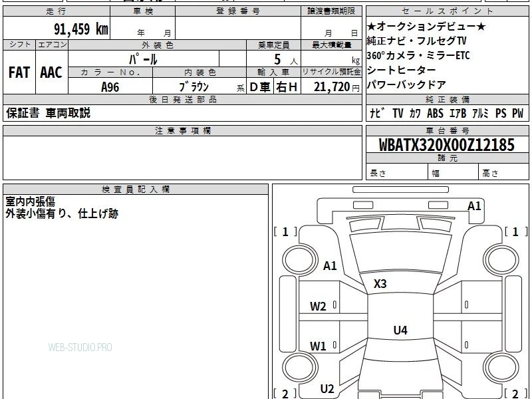Click the 検査員記入欄 section header
The height and width of the screenshot is (399, 532).
pyautogui.click(x=136, y=190)
